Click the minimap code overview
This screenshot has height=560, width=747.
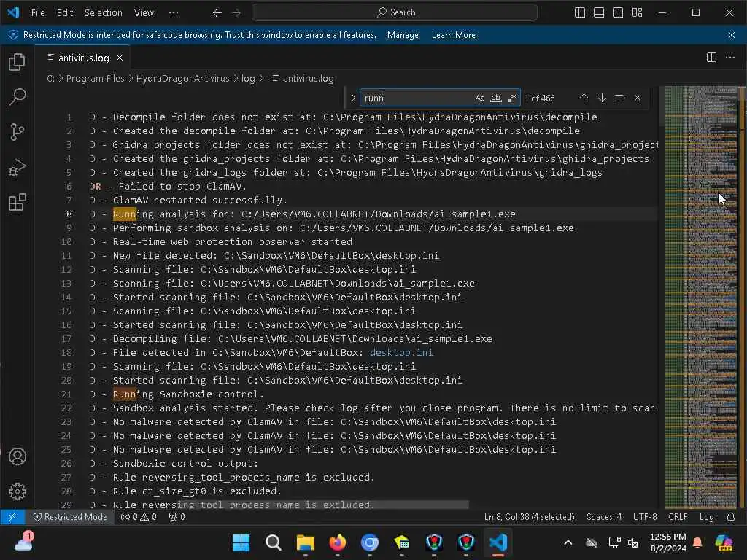[700, 297]
